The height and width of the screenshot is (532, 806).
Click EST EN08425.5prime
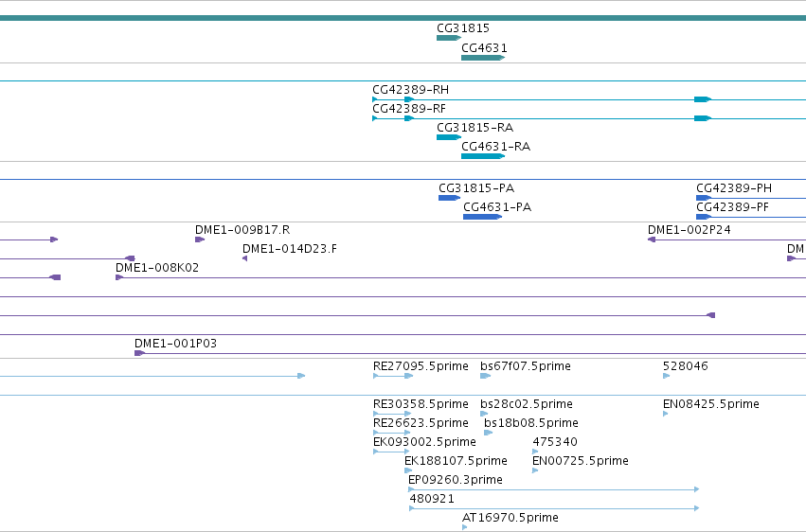711,404
